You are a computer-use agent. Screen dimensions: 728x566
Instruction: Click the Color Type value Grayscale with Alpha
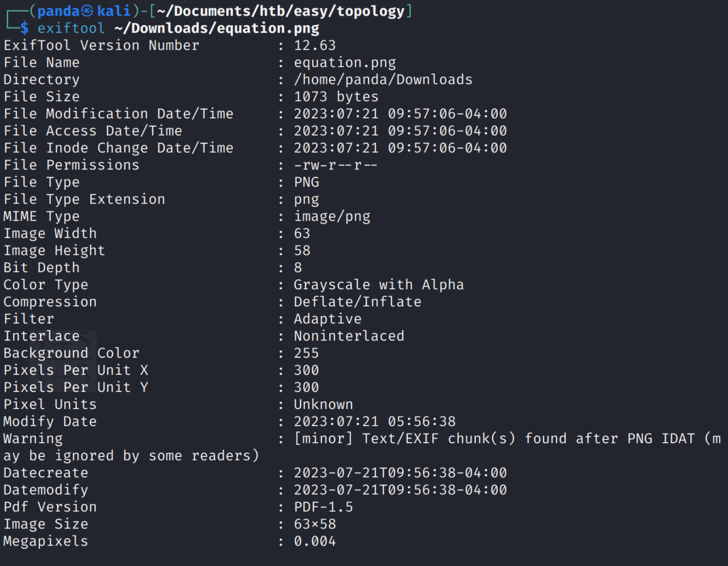tap(379, 285)
